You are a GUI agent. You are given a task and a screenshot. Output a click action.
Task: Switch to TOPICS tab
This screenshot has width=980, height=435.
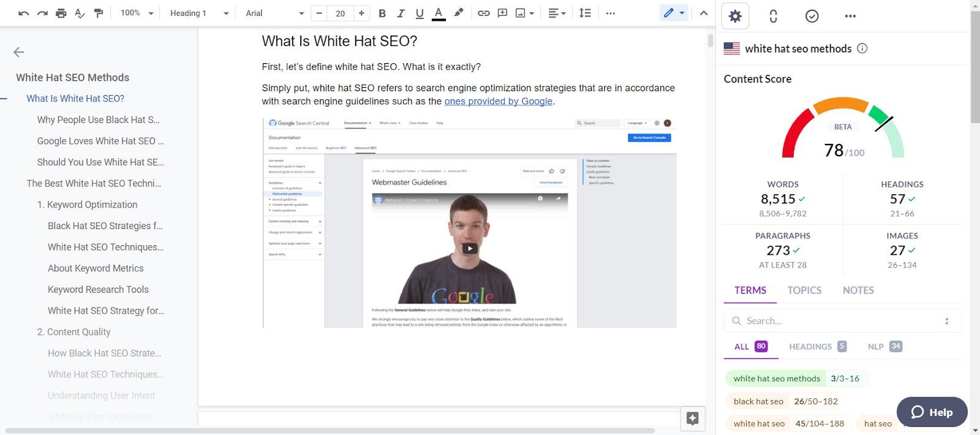(804, 290)
